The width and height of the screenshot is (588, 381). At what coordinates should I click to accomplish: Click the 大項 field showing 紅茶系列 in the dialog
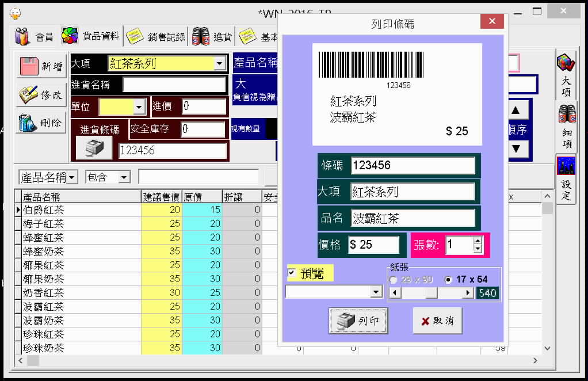413,192
